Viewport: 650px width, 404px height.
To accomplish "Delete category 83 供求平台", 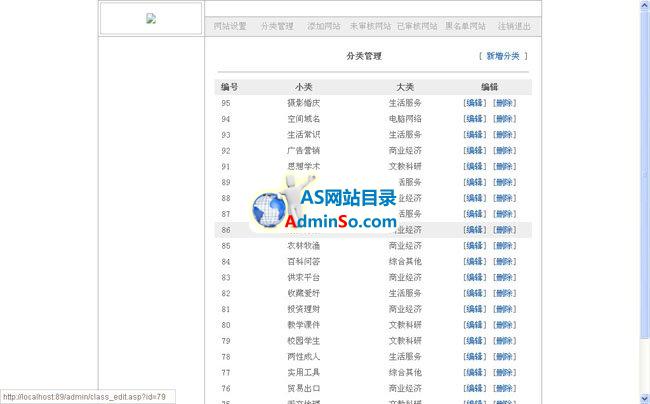I will click(x=504, y=277).
